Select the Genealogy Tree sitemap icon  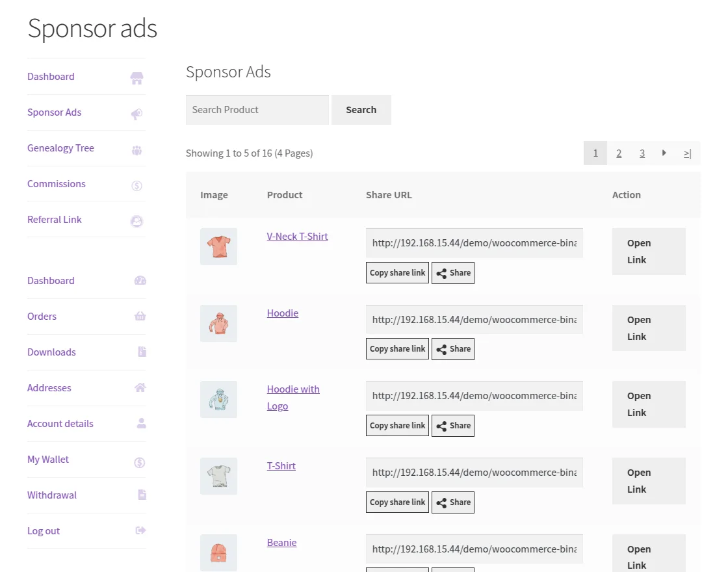click(x=136, y=149)
